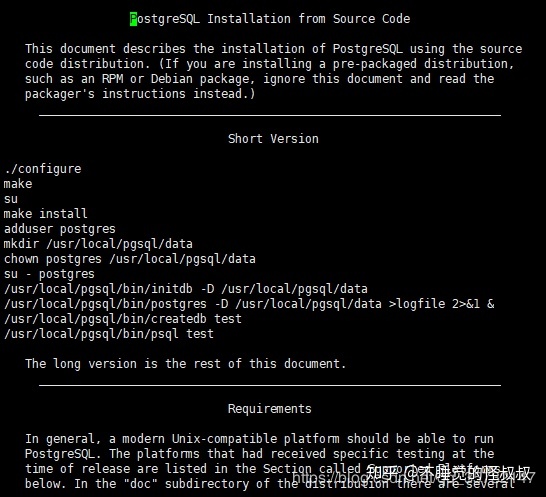Select the 'make install' line

(x=46, y=213)
